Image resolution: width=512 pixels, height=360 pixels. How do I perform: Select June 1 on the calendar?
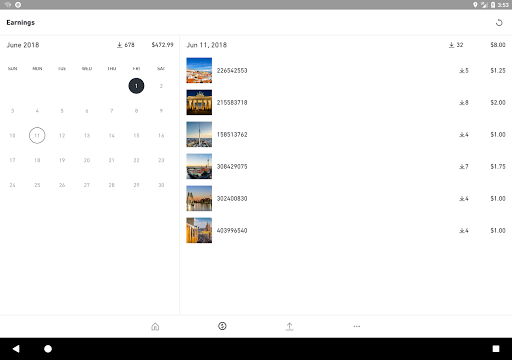pos(136,86)
